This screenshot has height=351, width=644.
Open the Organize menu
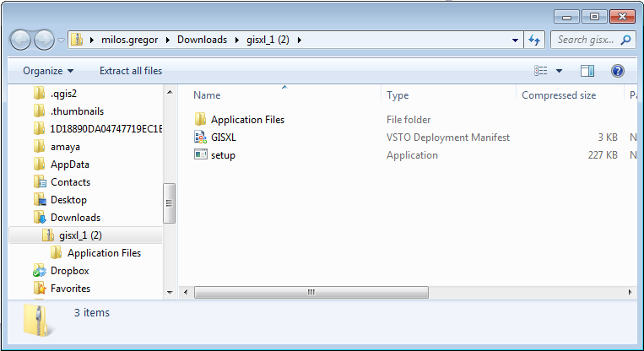click(x=48, y=71)
